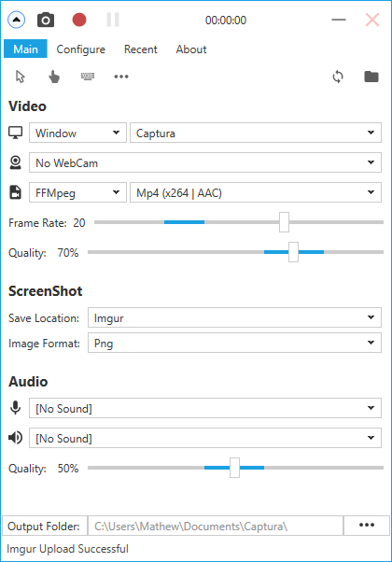Click the browse button next to Output Folder
Screen dimensions: 392x562
(367, 526)
